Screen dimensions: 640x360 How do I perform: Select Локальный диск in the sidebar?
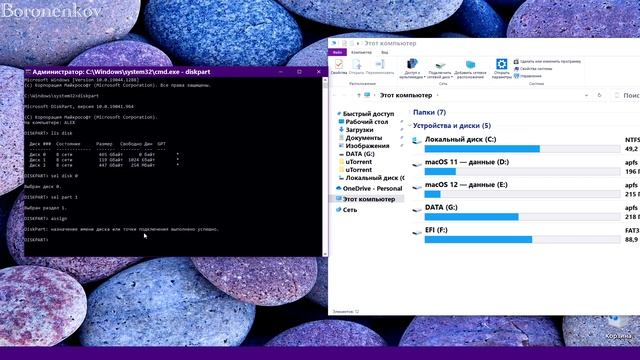pos(371,178)
